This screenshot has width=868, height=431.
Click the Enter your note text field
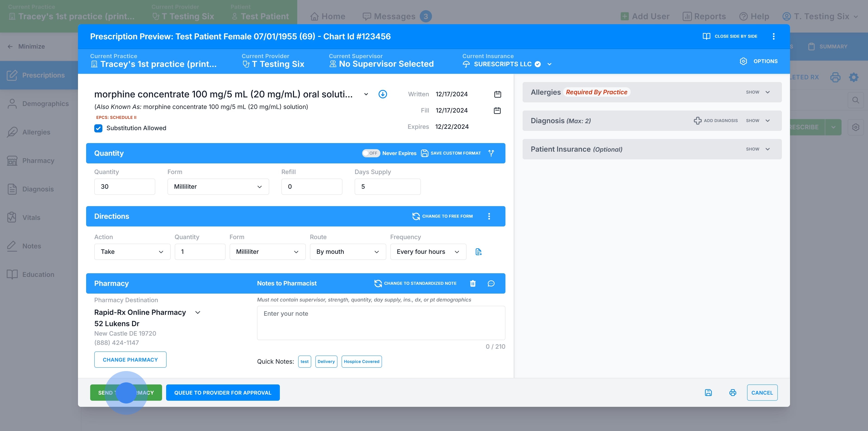[381, 323]
